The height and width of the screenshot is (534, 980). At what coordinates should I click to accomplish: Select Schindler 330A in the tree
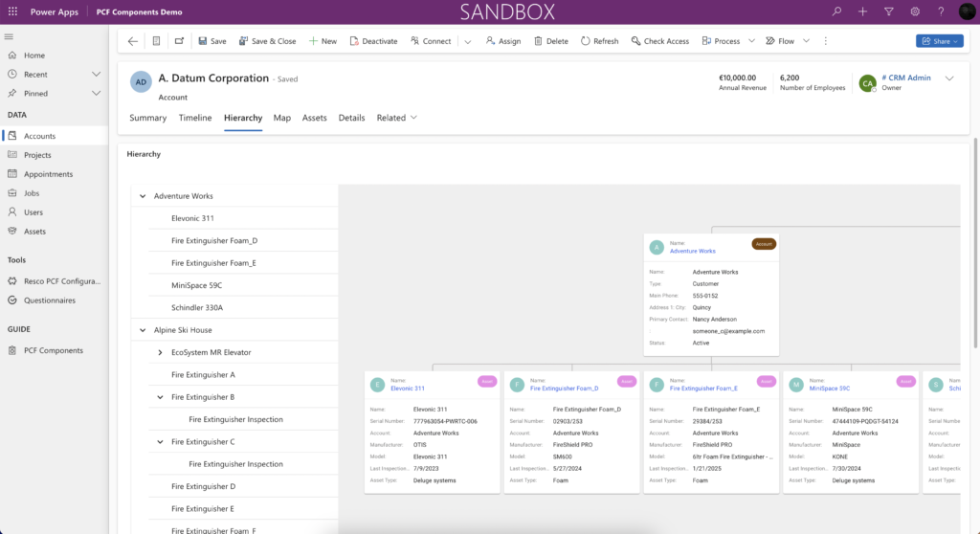242,307
